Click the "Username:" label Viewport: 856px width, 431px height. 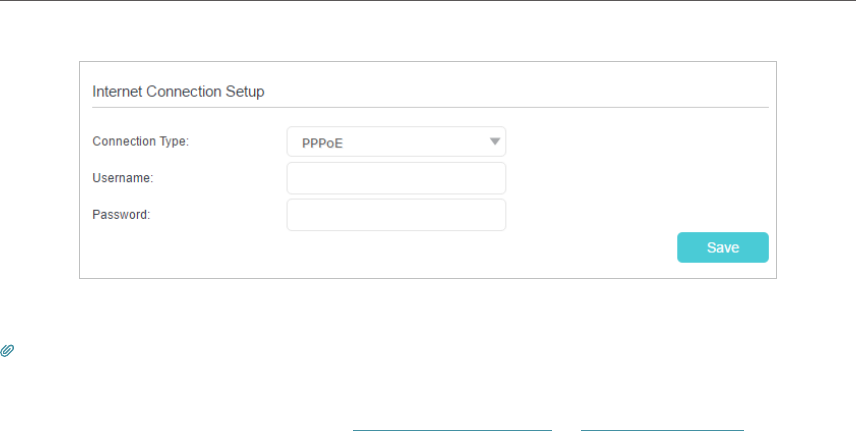(x=122, y=178)
